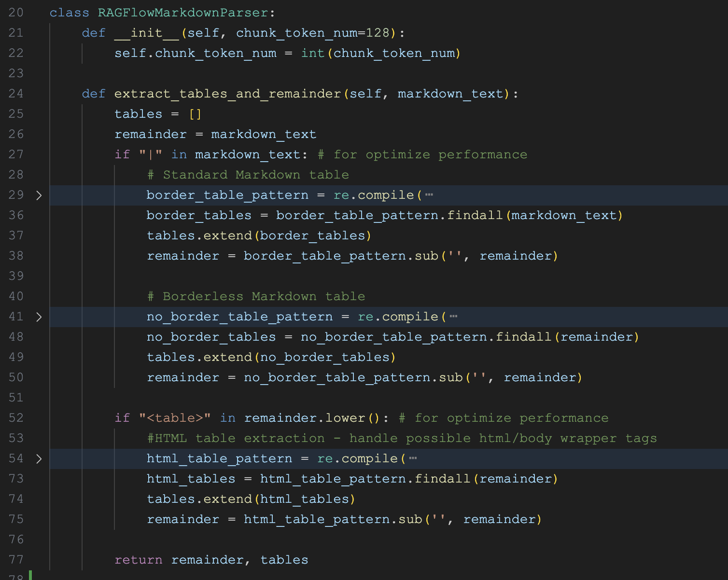Click line number 20 in the gutter
Image resolution: width=728 pixels, height=580 pixels.
coord(16,13)
